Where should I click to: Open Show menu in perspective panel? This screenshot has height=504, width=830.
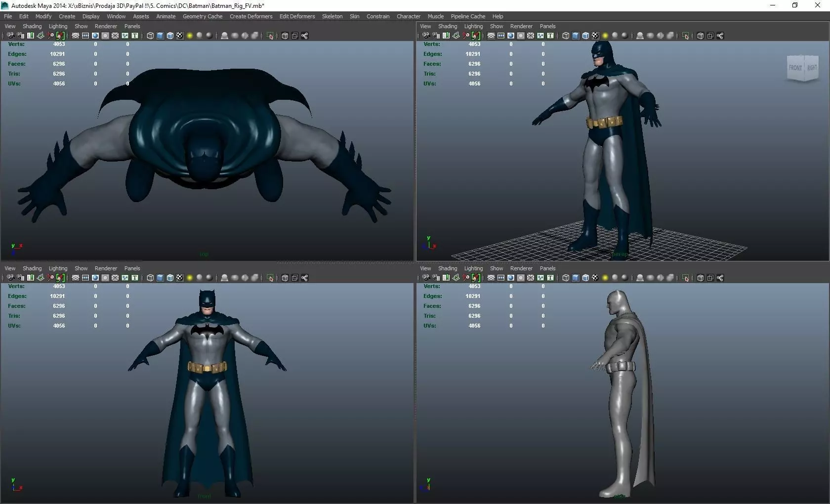497,26
